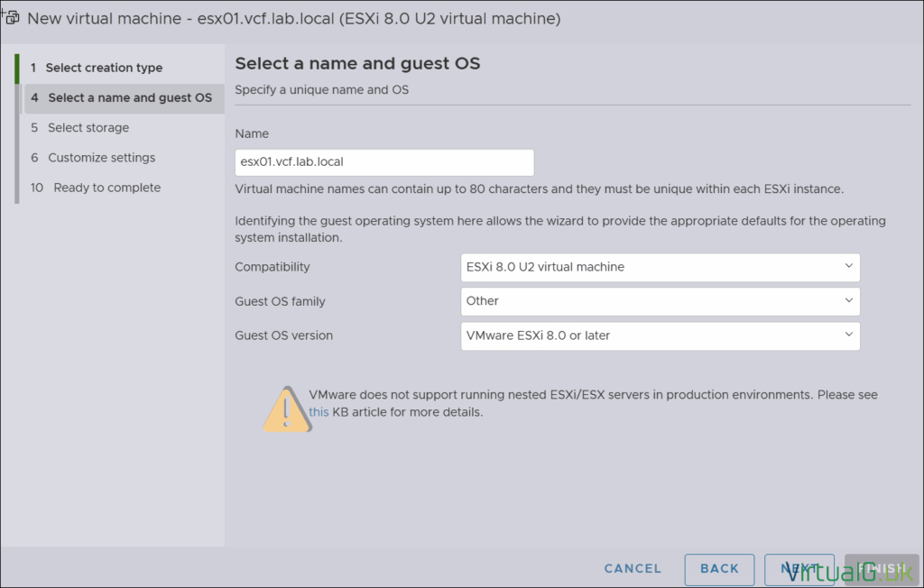Image resolution: width=924 pixels, height=588 pixels.
Task: Go to step 1 Select creation type
Action: click(104, 68)
